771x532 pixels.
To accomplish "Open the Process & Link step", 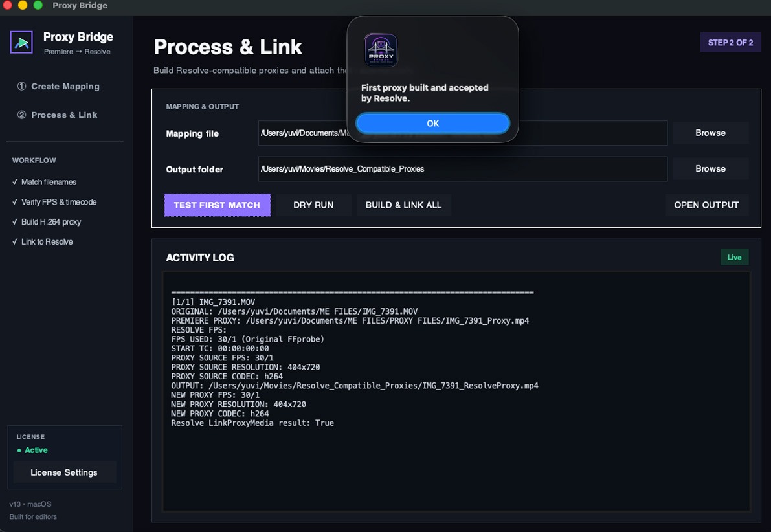I will pyautogui.click(x=57, y=115).
